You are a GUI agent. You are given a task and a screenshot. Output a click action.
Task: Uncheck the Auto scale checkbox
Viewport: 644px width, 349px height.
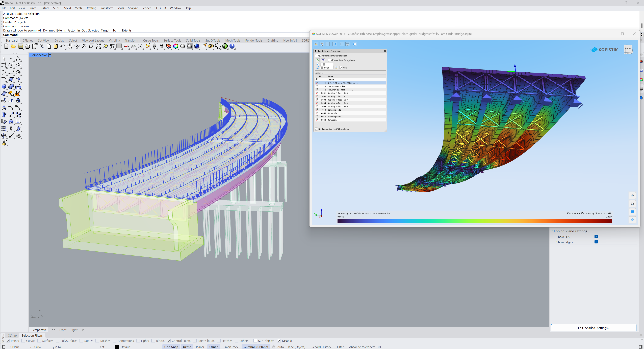[341, 68]
